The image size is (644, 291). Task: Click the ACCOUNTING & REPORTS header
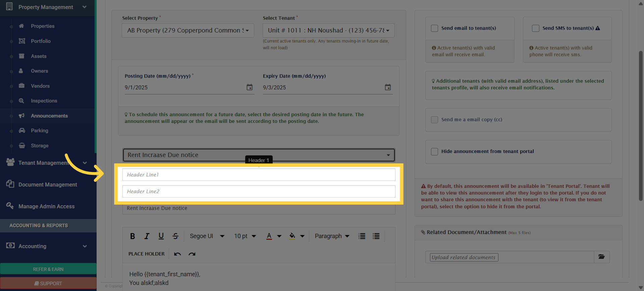point(48,226)
